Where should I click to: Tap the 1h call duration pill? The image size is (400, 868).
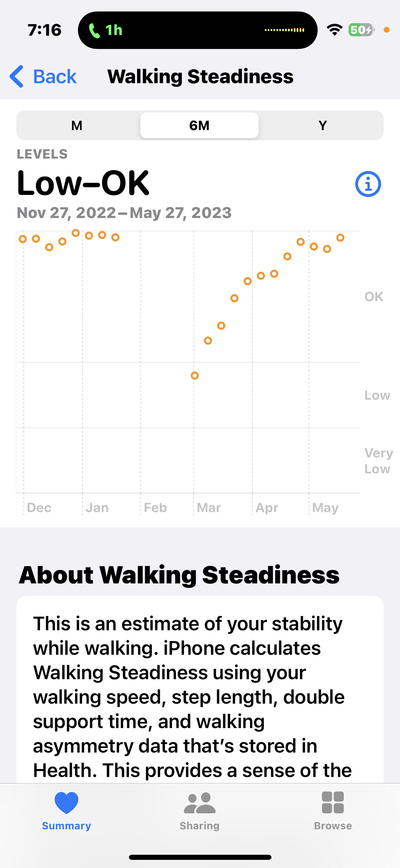pyautogui.click(x=114, y=30)
